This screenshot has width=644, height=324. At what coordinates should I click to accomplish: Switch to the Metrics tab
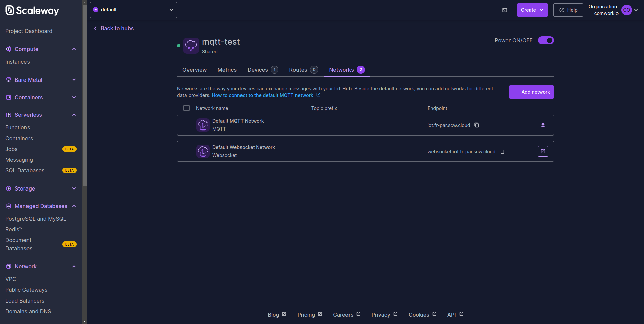pos(227,70)
